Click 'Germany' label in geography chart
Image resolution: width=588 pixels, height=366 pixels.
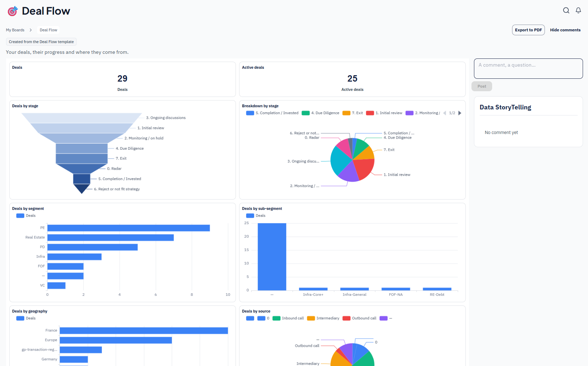[49, 359]
